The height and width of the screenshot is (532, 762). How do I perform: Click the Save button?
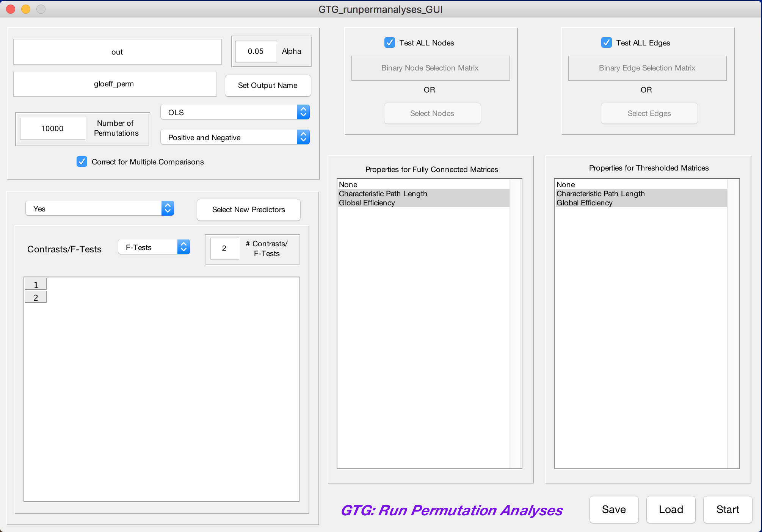point(614,510)
